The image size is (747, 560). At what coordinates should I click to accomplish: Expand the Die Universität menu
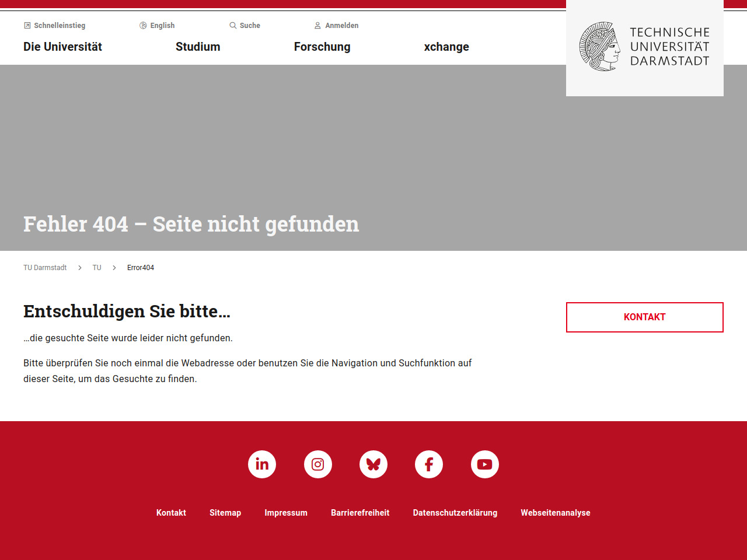point(62,47)
